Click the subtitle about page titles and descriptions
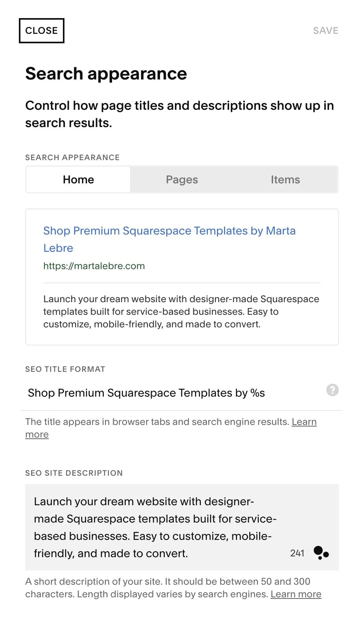The image size is (364, 628). (x=179, y=114)
